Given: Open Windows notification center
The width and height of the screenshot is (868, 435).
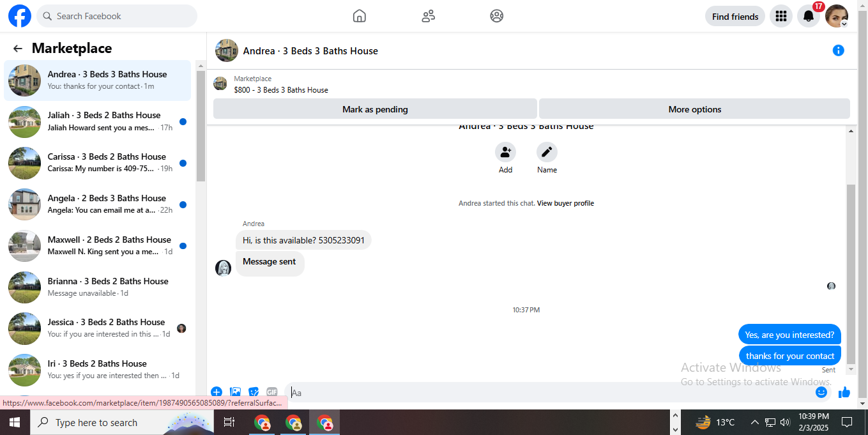Looking at the screenshot, I should click(x=847, y=422).
